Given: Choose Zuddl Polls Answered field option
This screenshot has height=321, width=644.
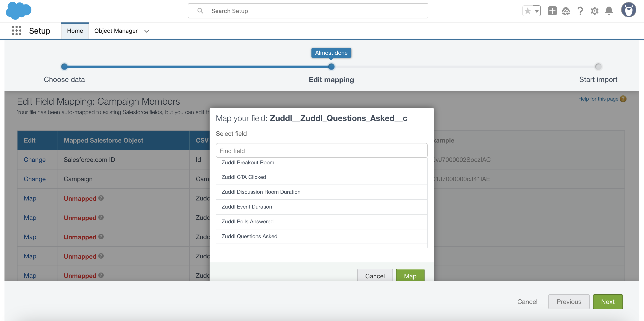Looking at the screenshot, I should 248,222.
